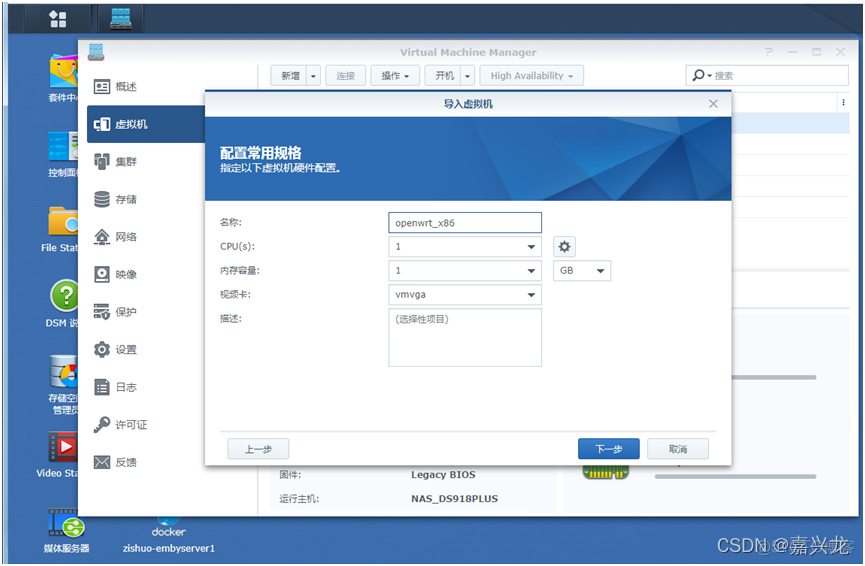
Task: Click Virtual Machine Manager window app icon
Action: point(96,52)
